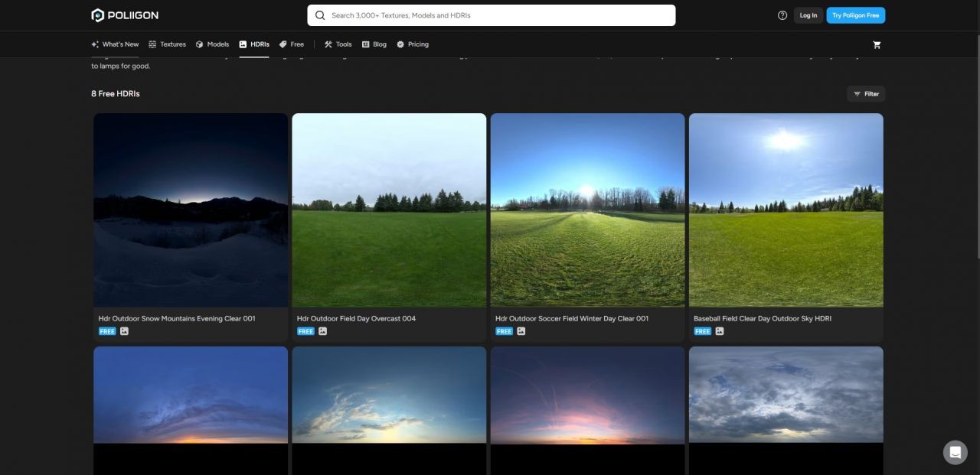
Task: Click the Log In button
Action: 808,15
